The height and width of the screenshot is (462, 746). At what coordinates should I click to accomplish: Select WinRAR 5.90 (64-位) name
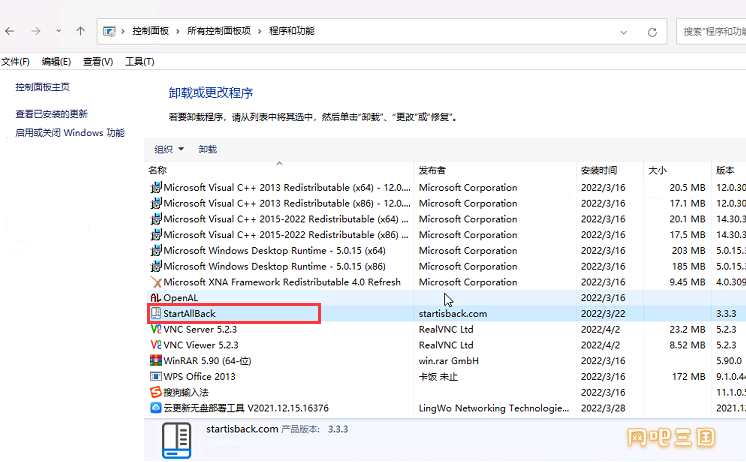(207, 361)
